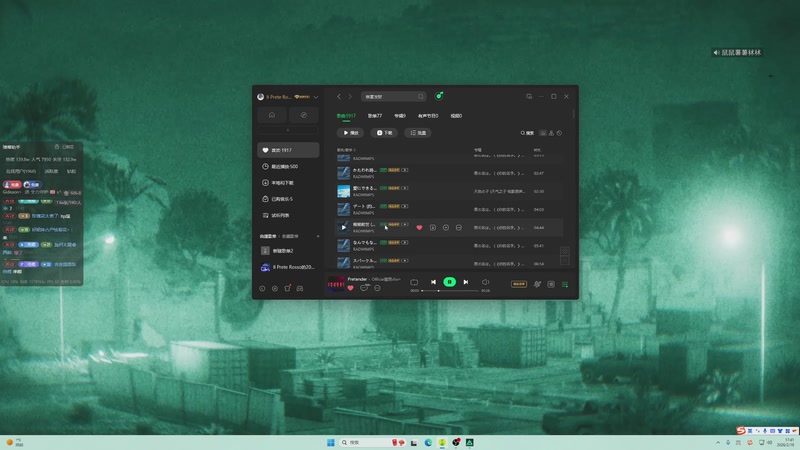Screen dimensions: 800x450
Task: Open Local and Downloads in the sidebar
Action: click(288, 183)
